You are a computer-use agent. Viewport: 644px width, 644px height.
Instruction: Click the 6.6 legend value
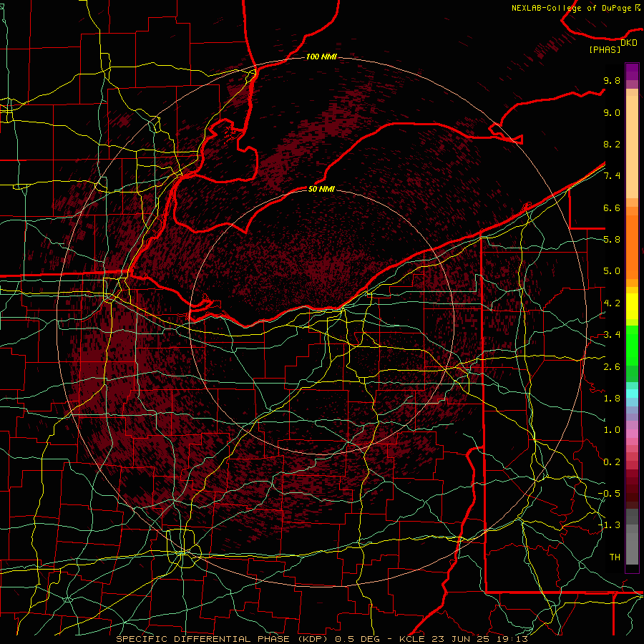tap(612, 208)
